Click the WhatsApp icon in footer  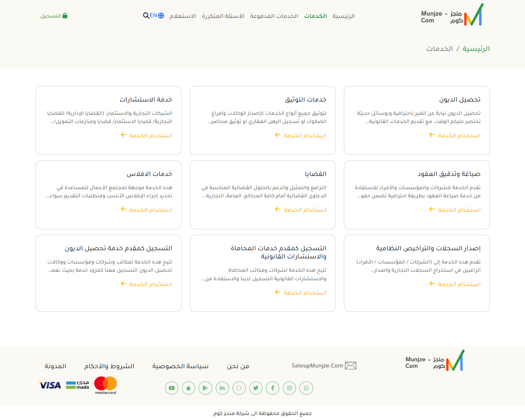pos(306,388)
